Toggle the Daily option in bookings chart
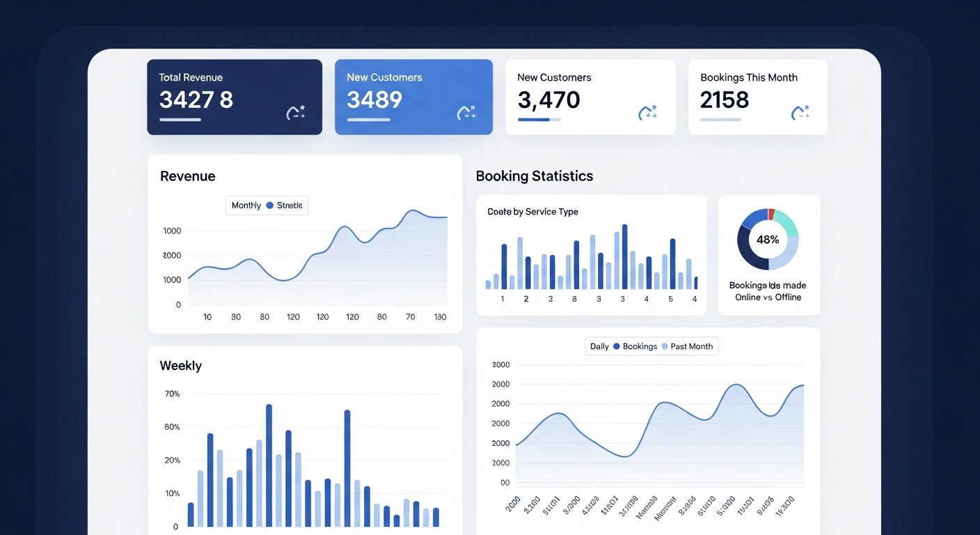Screen dimensions: 980x535 [x=599, y=346]
